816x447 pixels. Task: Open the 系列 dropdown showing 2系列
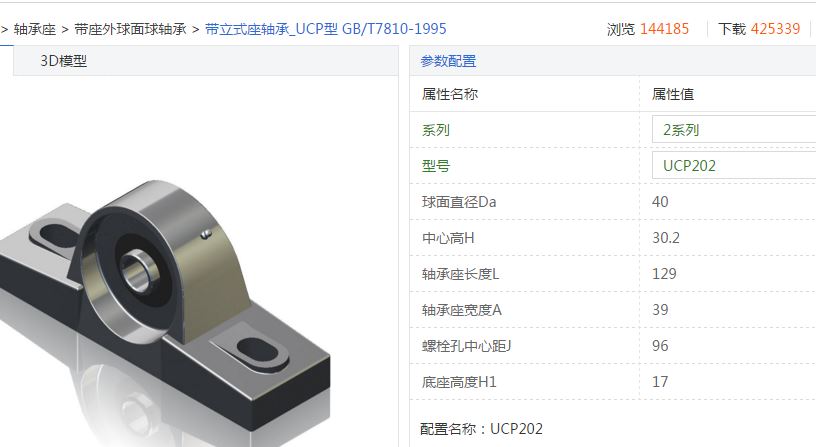[x=734, y=130]
